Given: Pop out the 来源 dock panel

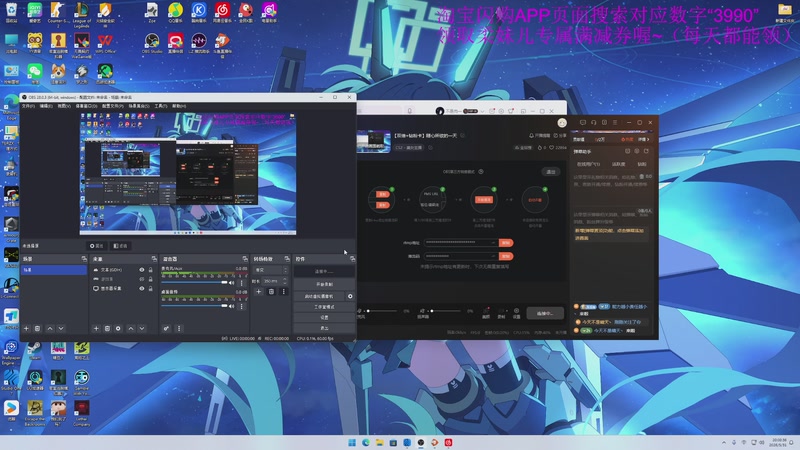Looking at the screenshot, I should [154, 259].
